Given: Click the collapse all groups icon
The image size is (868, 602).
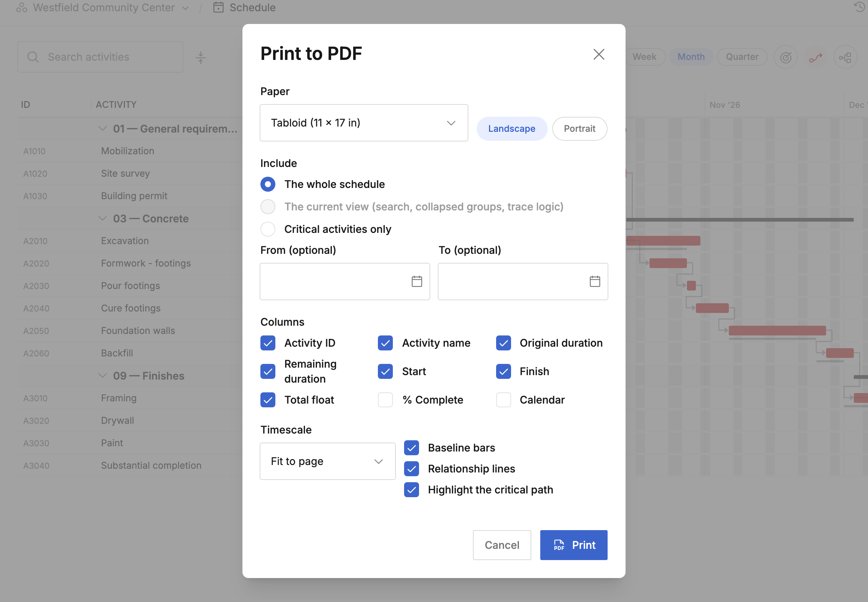Looking at the screenshot, I should [201, 57].
